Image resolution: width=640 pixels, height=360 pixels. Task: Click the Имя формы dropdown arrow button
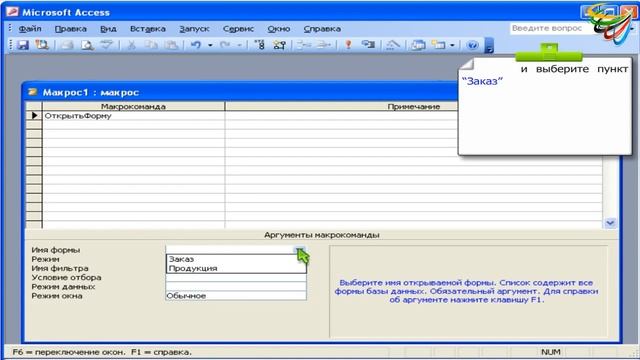click(300, 250)
